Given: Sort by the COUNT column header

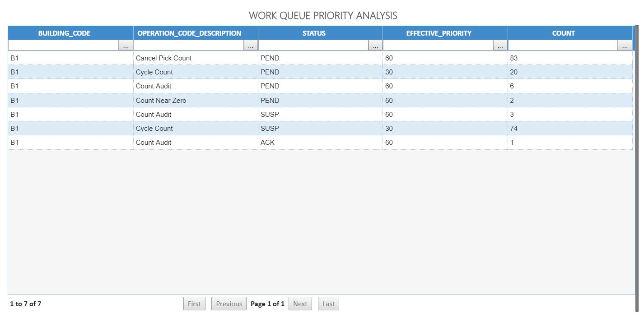Looking at the screenshot, I should 563,33.
